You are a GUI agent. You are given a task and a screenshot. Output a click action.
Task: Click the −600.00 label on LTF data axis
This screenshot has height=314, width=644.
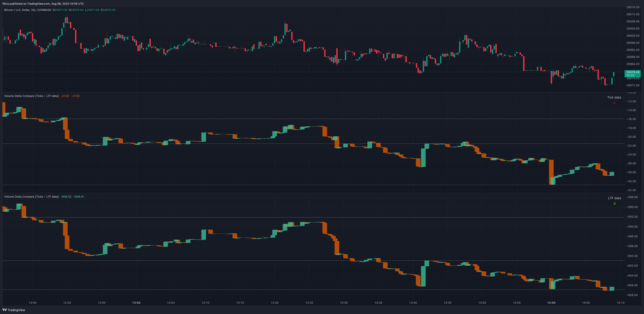[632, 256]
